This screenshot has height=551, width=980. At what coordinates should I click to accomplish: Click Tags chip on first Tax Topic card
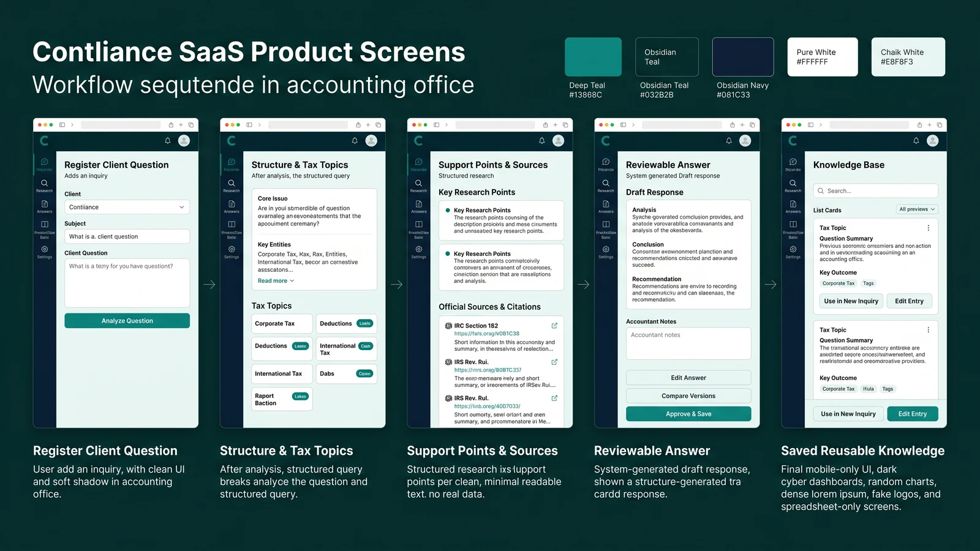[x=869, y=283]
